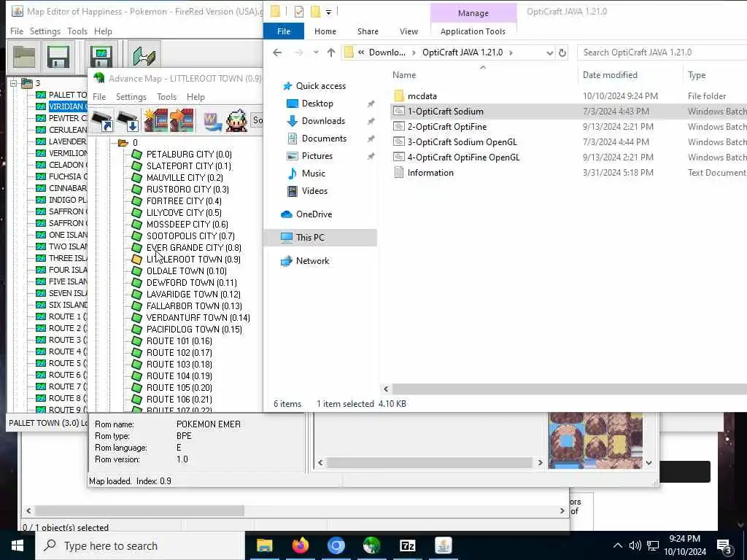Click the save floppy icon in Map Editor of Happiness
Viewport: 747px width, 560px height.
point(58,56)
